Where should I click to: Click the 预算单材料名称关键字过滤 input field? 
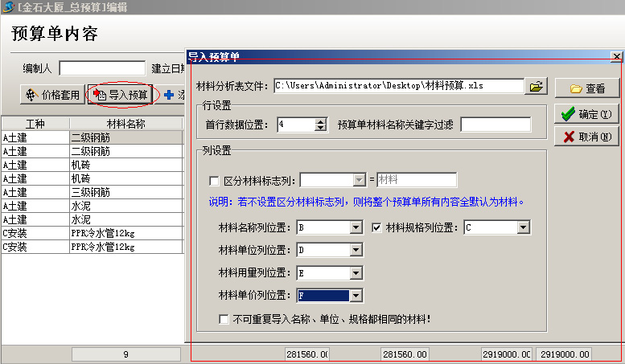coord(495,125)
